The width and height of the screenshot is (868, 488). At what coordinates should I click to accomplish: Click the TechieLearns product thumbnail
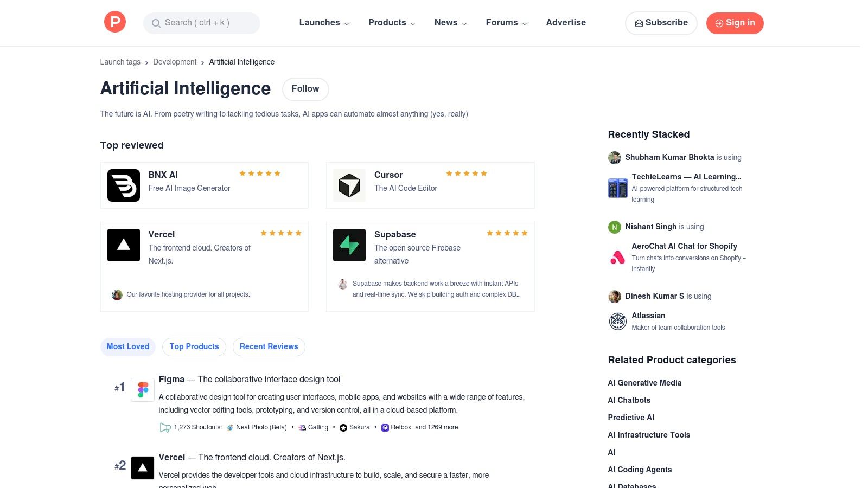click(x=618, y=188)
